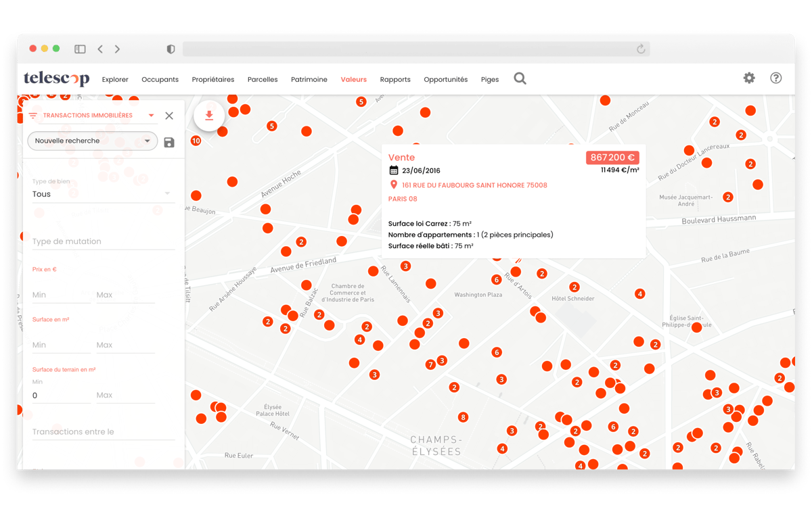Click the telescop logo
The width and height of the screenshot is (812, 524).
tap(57, 78)
